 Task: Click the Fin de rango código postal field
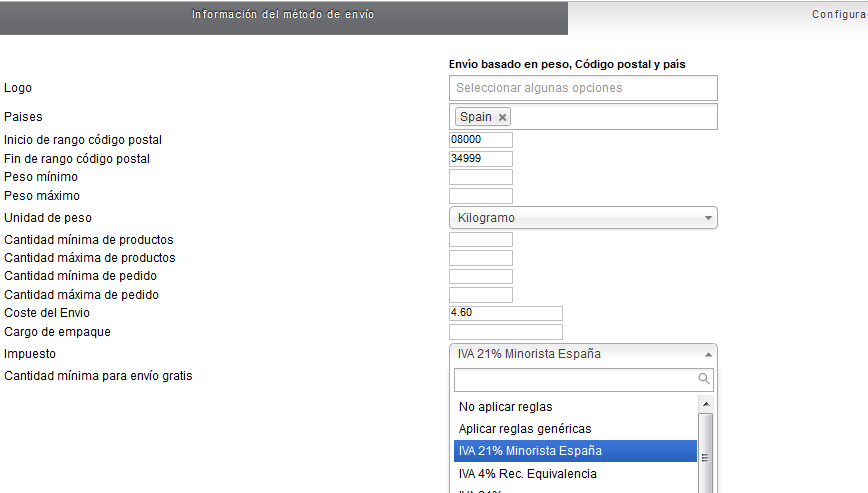pyautogui.click(x=480, y=158)
